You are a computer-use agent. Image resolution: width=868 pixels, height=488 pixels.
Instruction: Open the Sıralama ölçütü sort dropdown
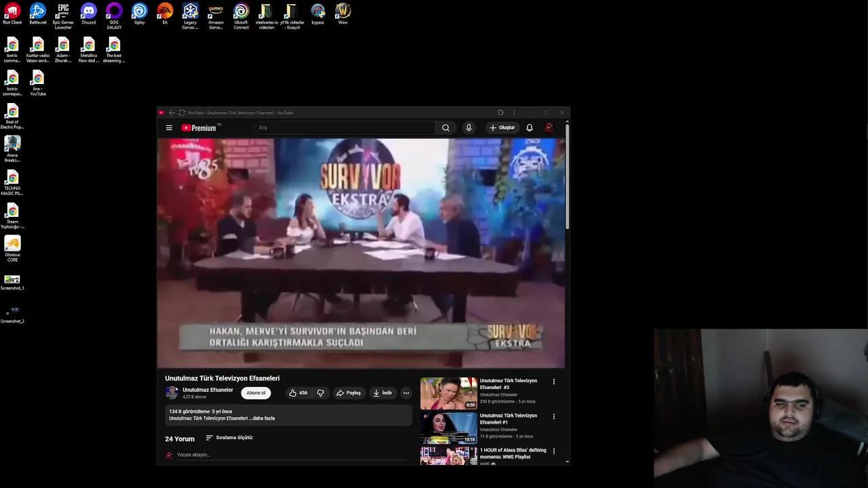pos(229,438)
